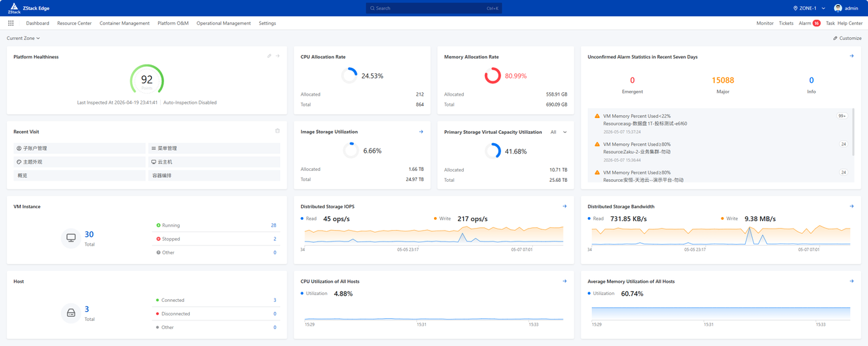
Task: Open the Platform O&M menu
Action: click(173, 23)
